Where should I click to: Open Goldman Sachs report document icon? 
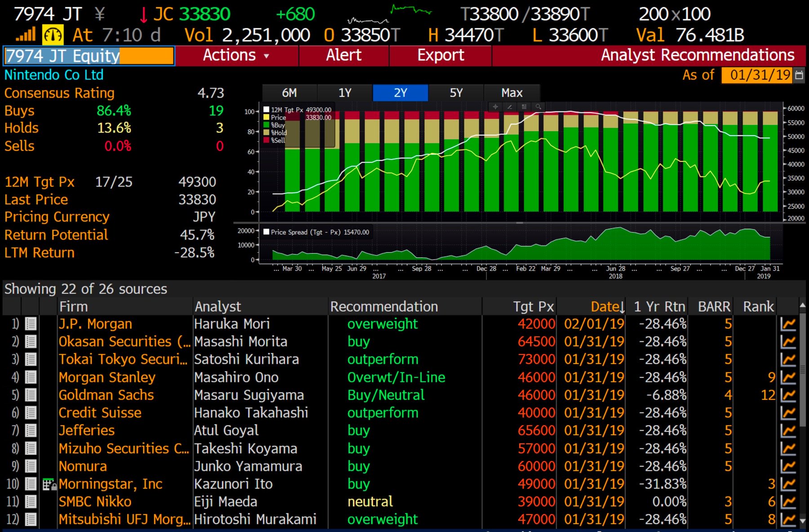(31, 395)
